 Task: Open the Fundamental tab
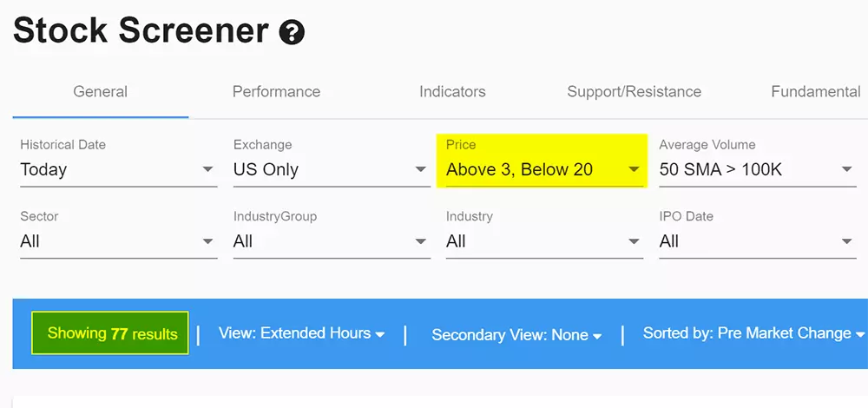(815, 91)
